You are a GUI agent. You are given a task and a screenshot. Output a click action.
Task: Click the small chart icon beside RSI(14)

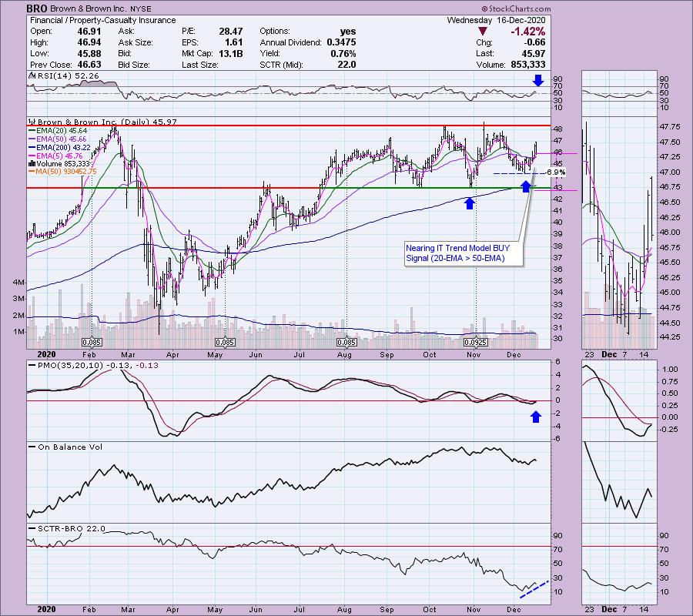tap(32, 76)
